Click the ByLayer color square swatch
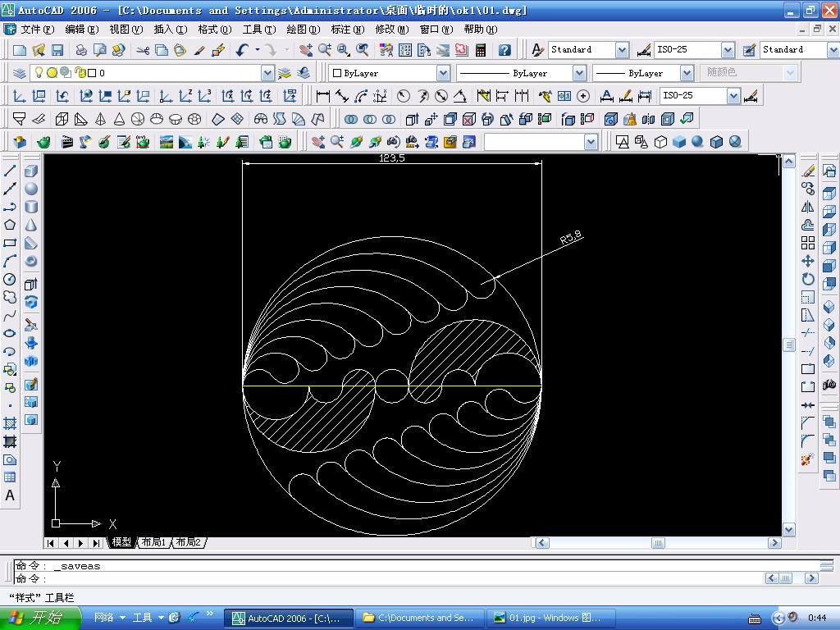The image size is (840, 630). coord(337,73)
